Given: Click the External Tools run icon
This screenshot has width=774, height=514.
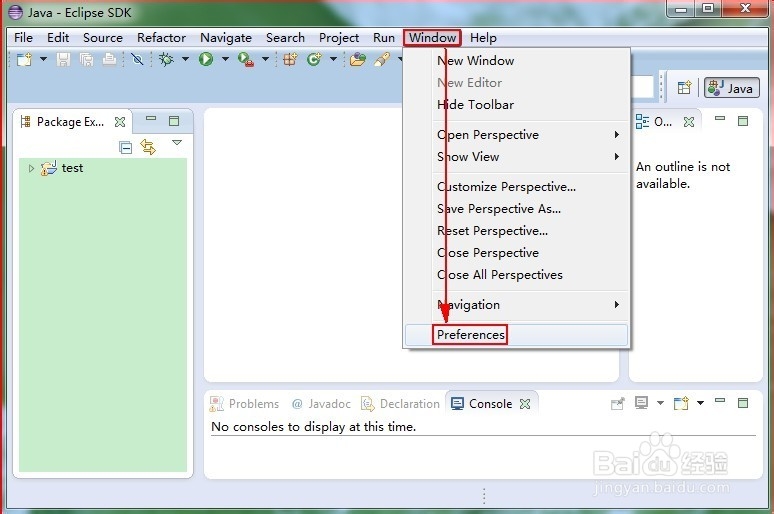Looking at the screenshot, I should pyautogui.click(x=245, y=60).
